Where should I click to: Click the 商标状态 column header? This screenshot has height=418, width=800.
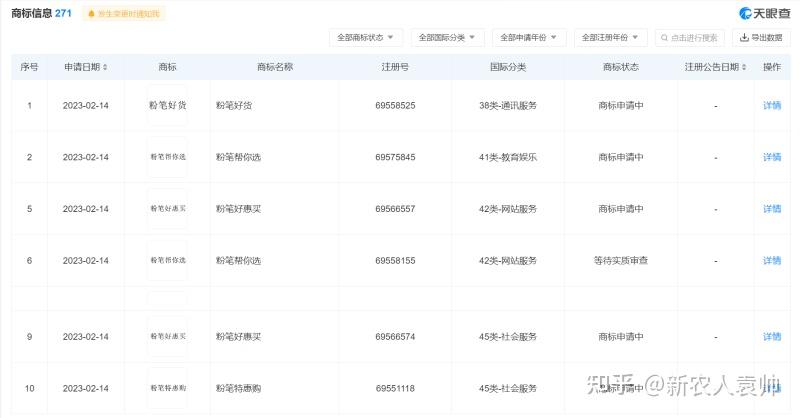(x=620, y=67)
